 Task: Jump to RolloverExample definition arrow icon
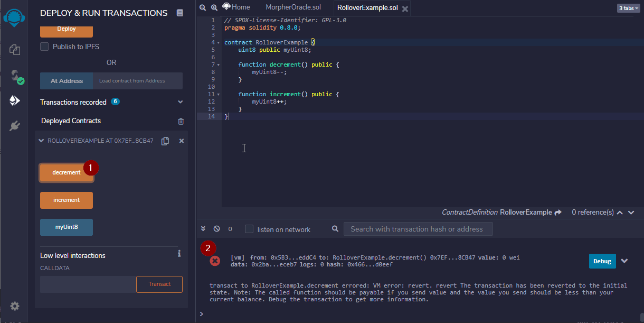pos(558,212)
